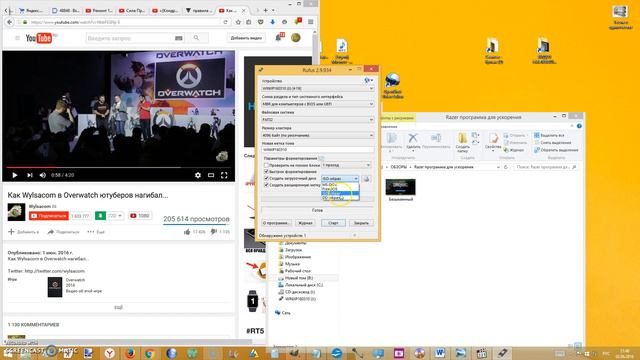Click the Rufus Start (Старт) button
This screenshot has width=640, height=360.
click(333, 223)
